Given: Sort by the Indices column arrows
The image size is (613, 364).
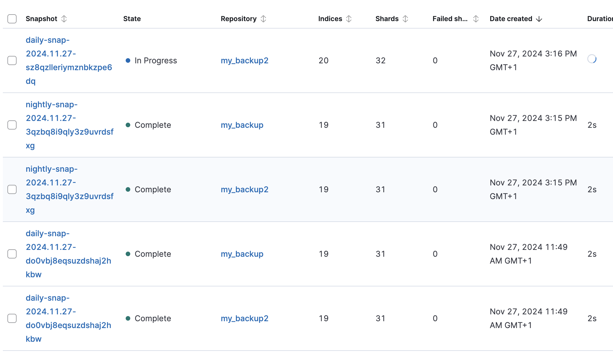Looking at the screenshot, I should click(x=349, y=19).
